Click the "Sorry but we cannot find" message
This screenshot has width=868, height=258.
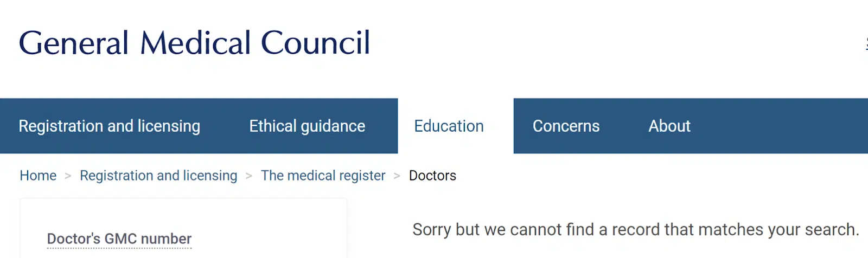point(635,229)
